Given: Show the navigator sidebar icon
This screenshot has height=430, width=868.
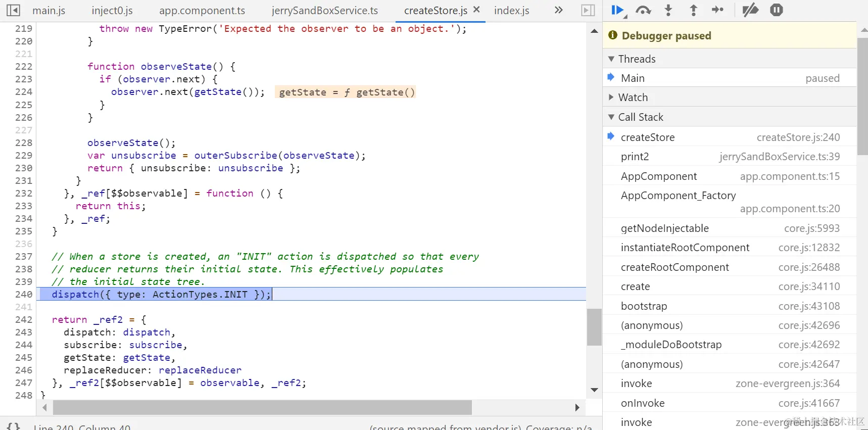Looking at the screenshot, I should tap(14, 10).
